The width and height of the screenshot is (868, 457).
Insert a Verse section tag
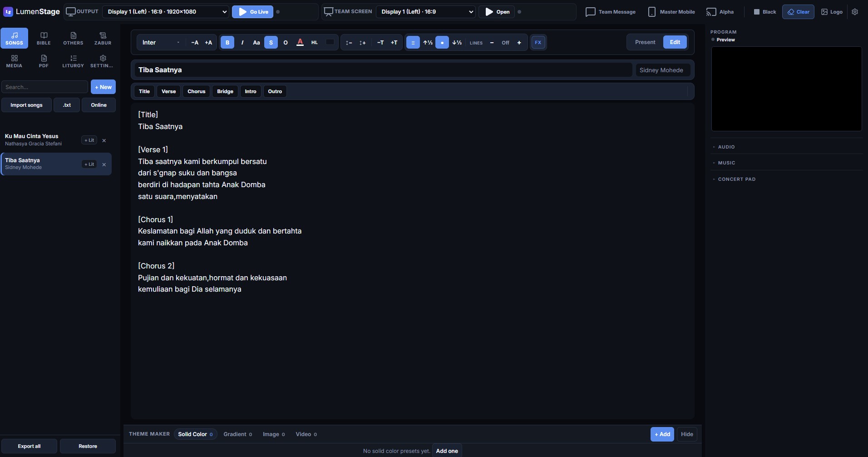pyautogui.click(x=168, y=91)
